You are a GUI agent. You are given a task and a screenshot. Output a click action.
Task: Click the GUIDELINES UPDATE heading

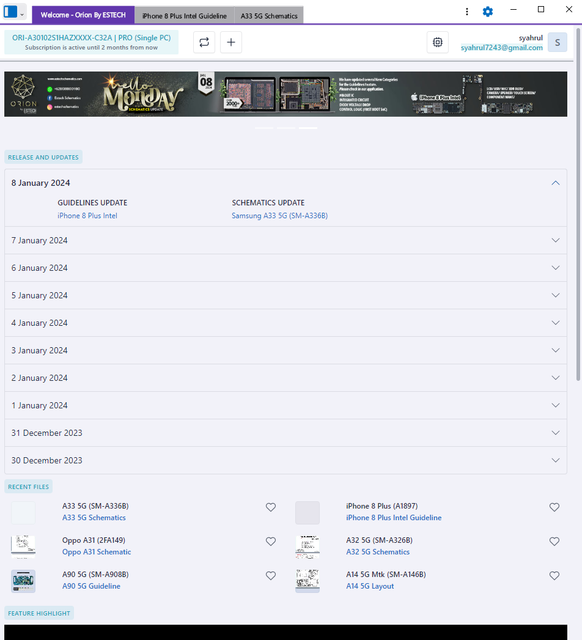tap(92, 203)
